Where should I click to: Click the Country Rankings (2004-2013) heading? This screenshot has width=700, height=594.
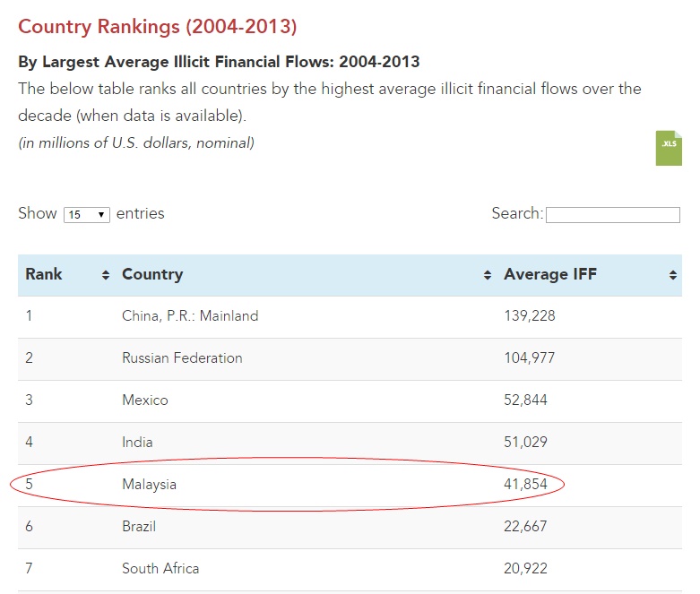[157, 27]
